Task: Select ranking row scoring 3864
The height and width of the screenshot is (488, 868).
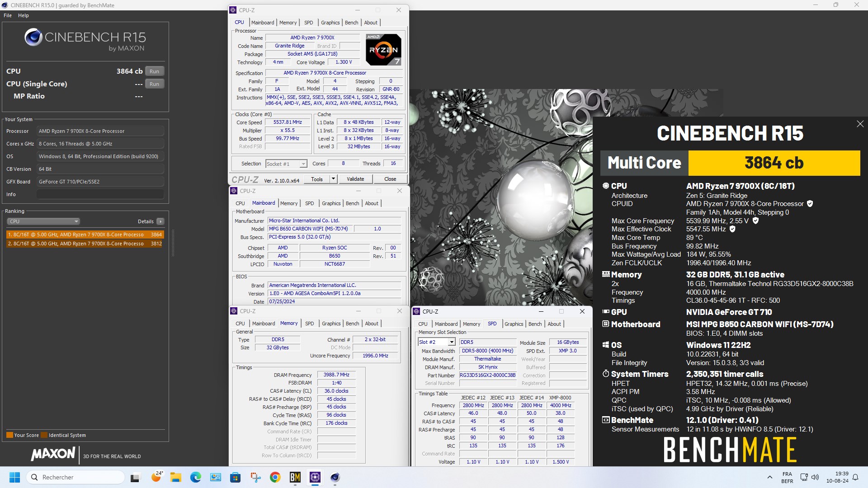Action: tap(85, 235)
